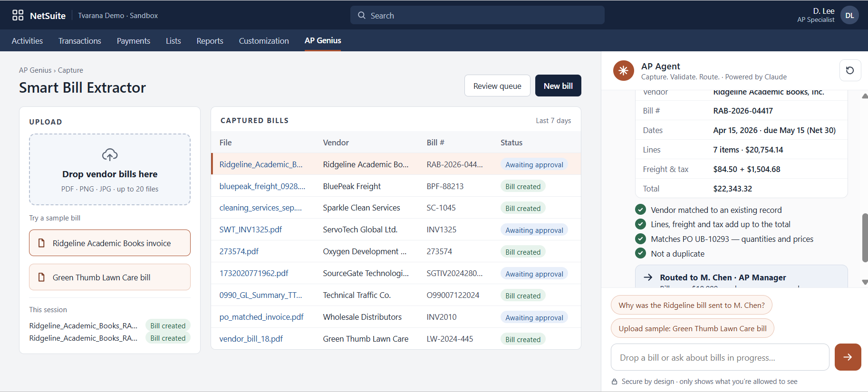868x392 pixels.
Task: Click the search magnifier icon
Action: [362, 15]
